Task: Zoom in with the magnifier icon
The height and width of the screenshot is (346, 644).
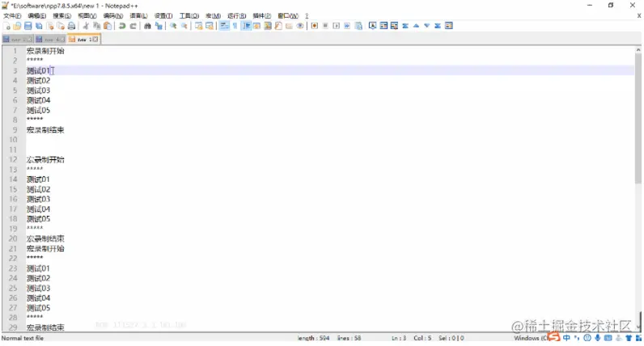Action: click(173, 26)
